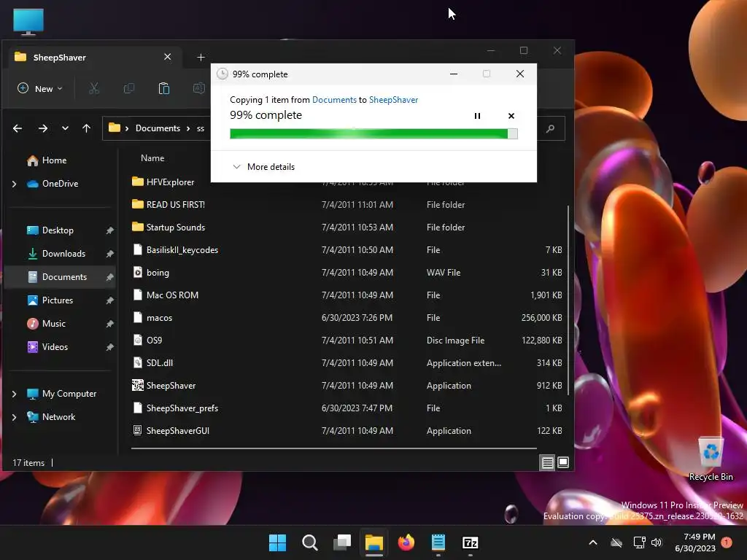Unpin Videos using its pin icon
The width and height of the screenshot is (747, 560).
(109, 347)
